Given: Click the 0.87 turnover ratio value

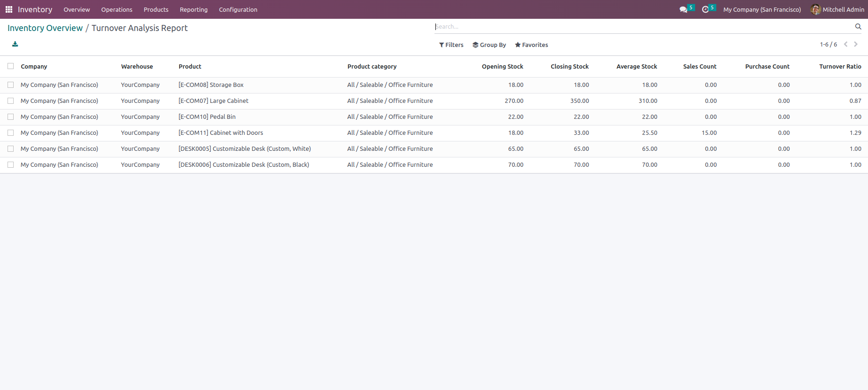Looking at the screenshot, I should click(x=855, y=101).
